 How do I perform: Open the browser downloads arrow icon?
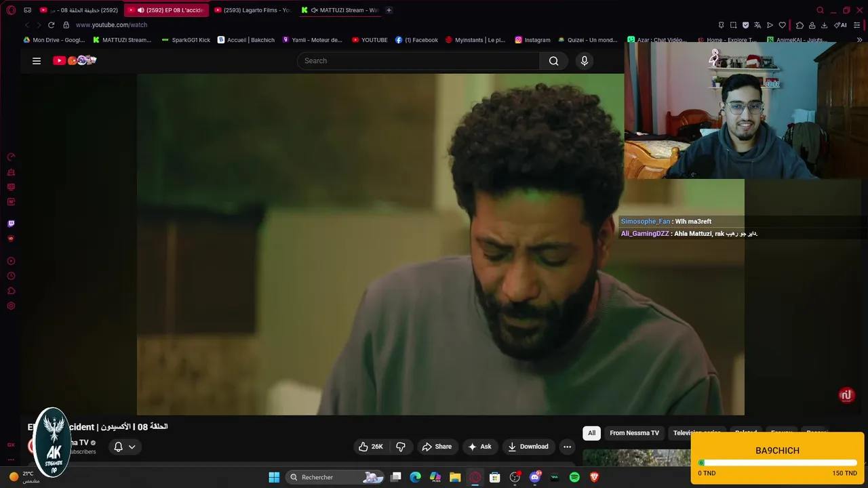(x=824, y=25)
